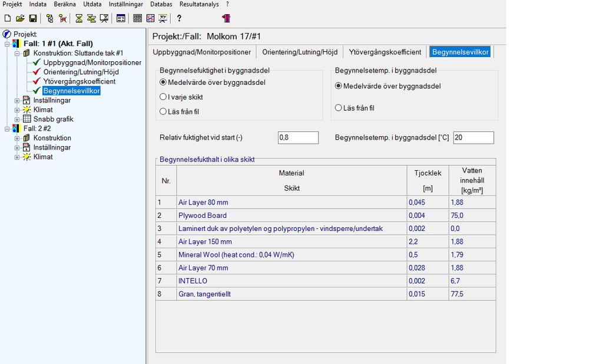Click the Snabb grafik grid icon

[26, 119]
